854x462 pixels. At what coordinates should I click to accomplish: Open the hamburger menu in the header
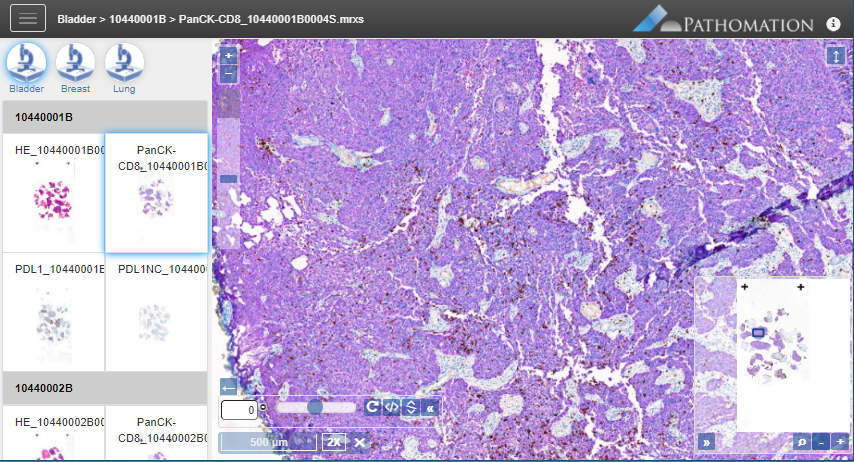pyautogui.click(x=27, y=19)
